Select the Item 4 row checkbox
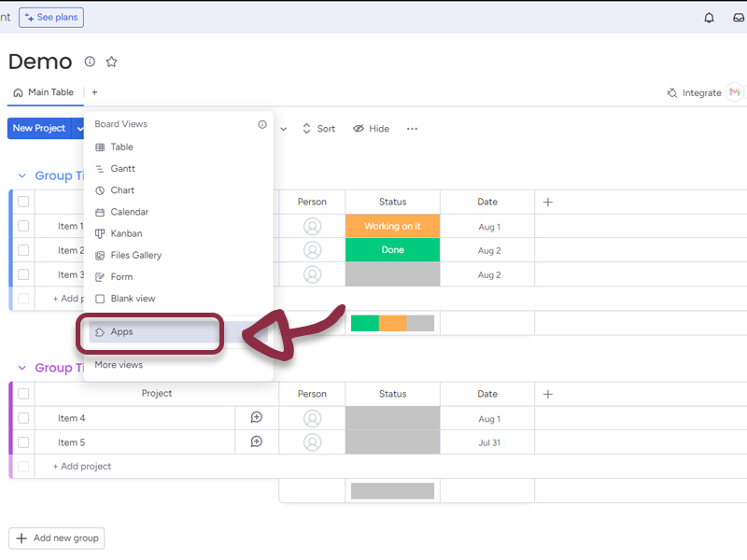Image resolution: width=747 pixels, height=560 pixels. (23, 418)
